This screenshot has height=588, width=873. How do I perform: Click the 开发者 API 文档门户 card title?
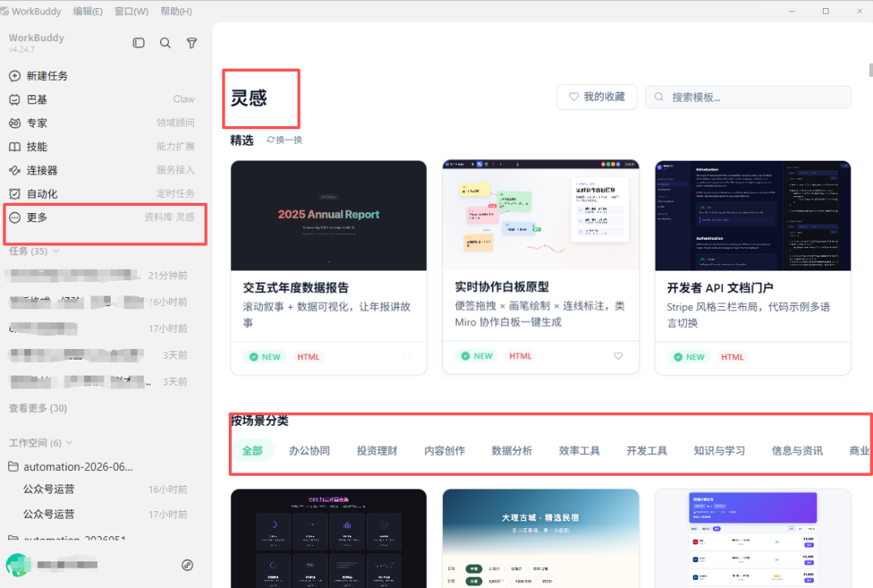coord(720,288)
